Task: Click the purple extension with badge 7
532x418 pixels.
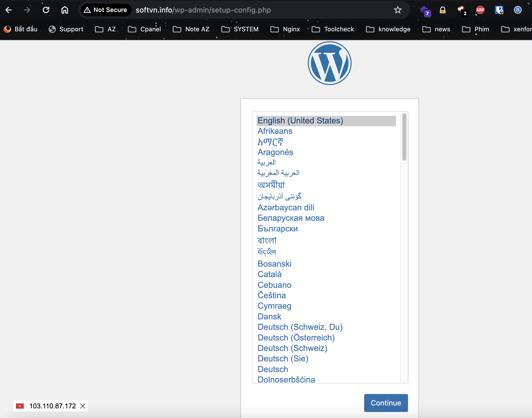Action: tap(425, 10)
